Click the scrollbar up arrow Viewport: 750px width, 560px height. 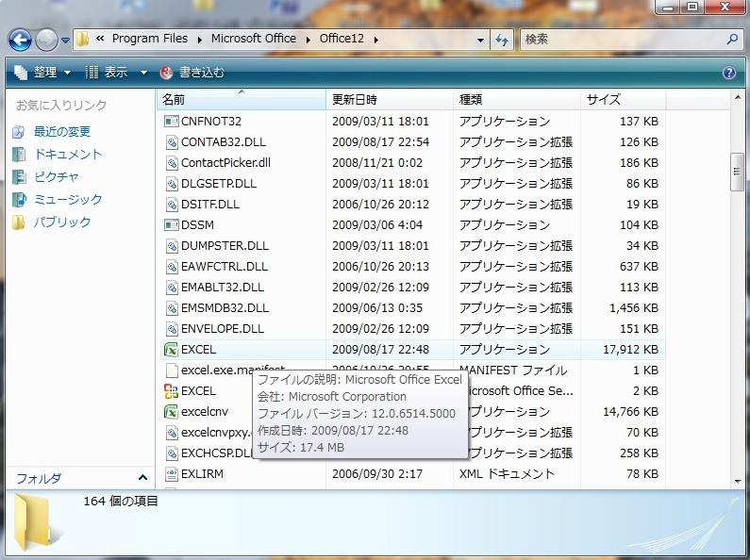click(737, 98)
